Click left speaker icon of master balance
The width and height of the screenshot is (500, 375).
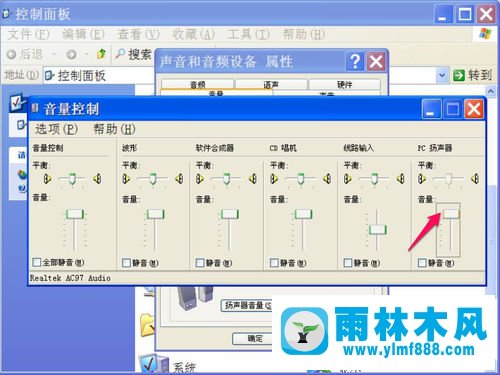47,179
